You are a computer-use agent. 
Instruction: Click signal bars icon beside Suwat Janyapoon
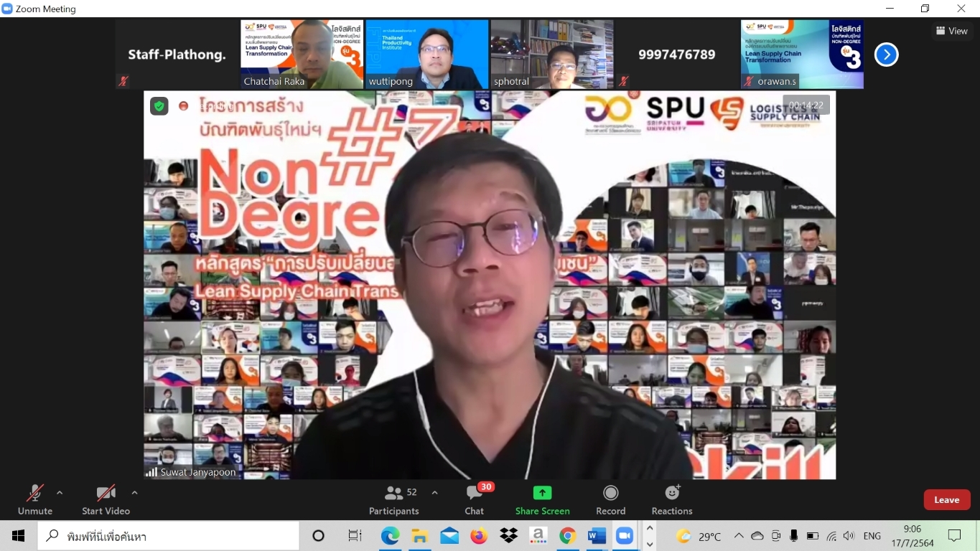tap(151, 472)
